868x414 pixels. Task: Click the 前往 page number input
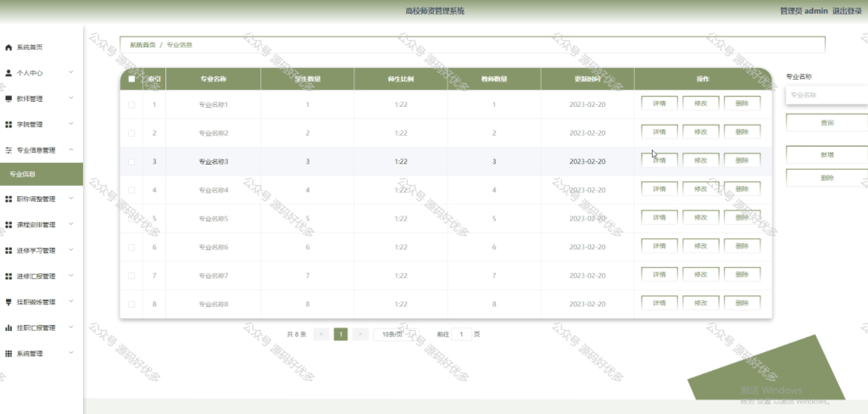coord(462,334)
